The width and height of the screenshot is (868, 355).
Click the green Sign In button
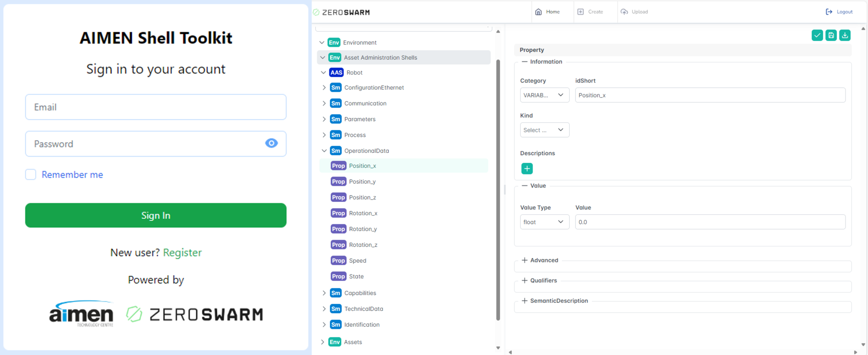(155, 215)
